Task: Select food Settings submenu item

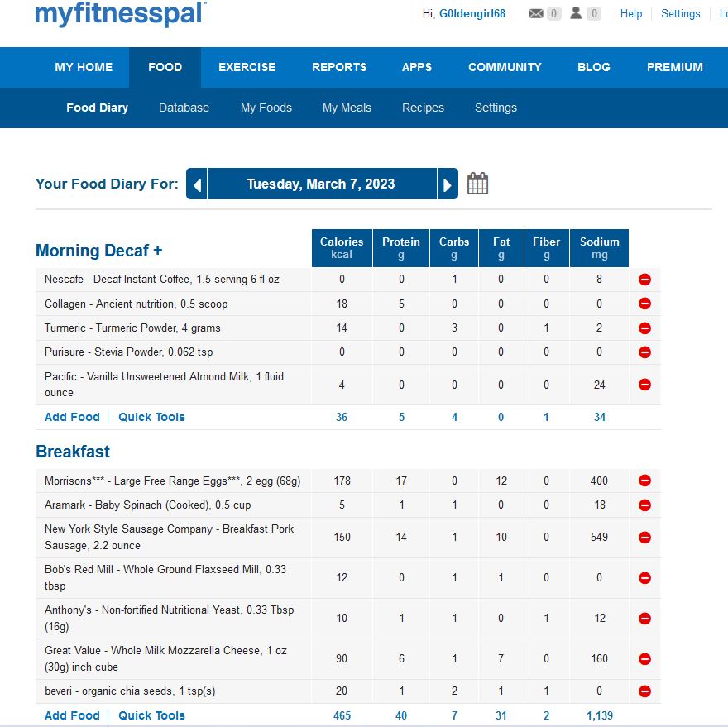Action: pyautogui.click(x=496, y=108)
